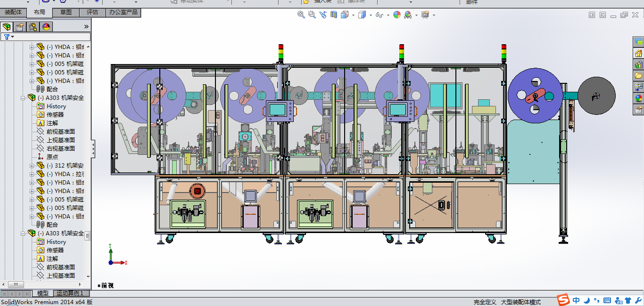Select the 运动算例1 bottom tab
This screenshot has width=644, height=306.
point(70,293)
